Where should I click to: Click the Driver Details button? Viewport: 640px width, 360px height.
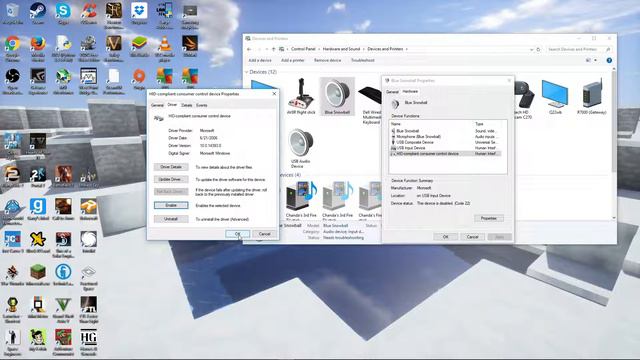(x=171, y=167)
